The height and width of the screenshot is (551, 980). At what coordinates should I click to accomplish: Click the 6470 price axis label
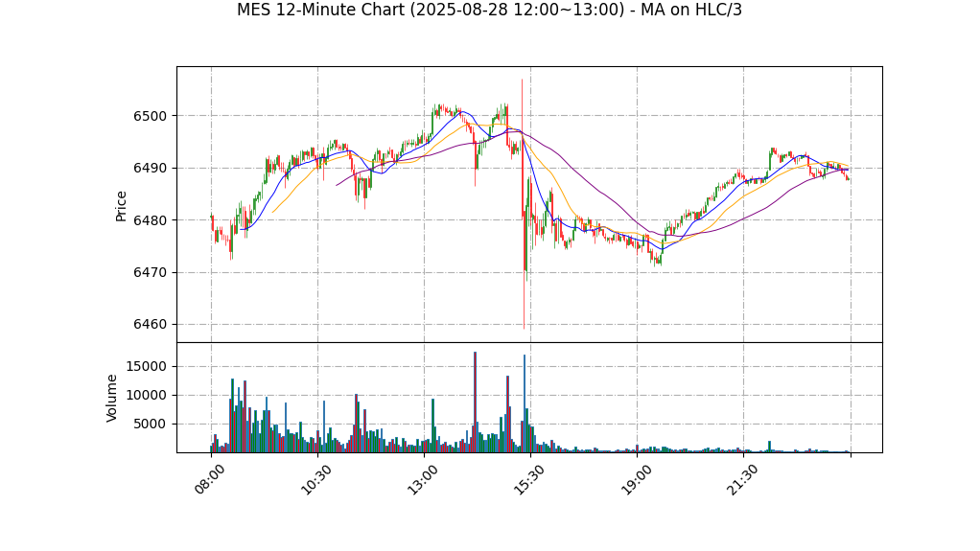(150, 273)
